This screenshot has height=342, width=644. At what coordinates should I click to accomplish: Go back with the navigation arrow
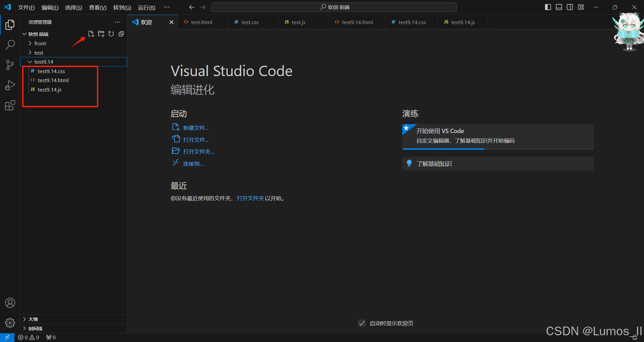click(192, 7)
